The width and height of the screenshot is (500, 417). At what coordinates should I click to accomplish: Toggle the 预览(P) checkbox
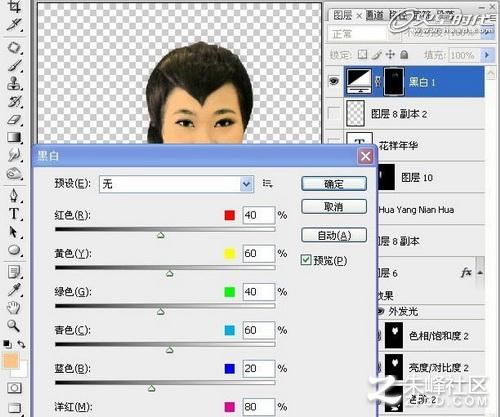point(305,260)
